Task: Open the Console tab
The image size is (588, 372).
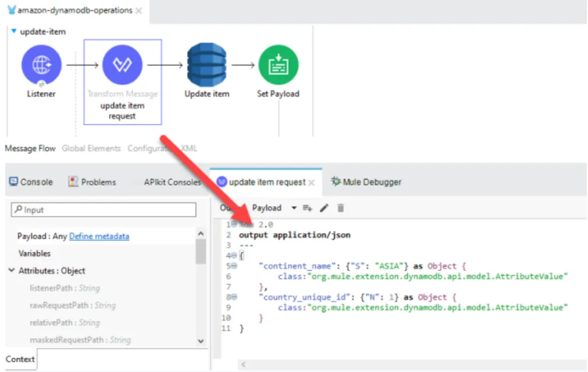Action: [x=31, y=182]
